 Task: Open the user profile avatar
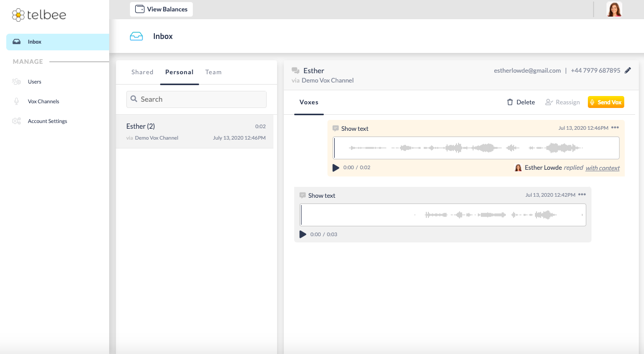point(614,9)
